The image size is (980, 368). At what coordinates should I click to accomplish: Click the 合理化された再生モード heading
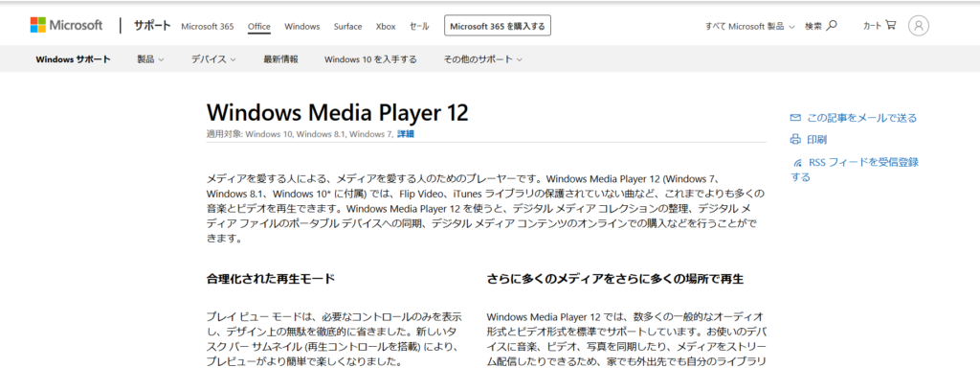[x=271, y=279]
